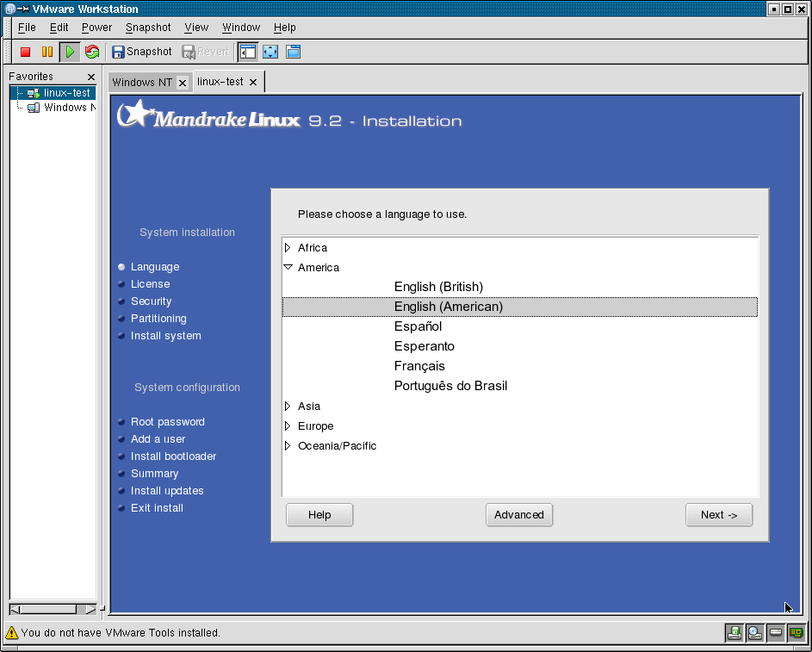Toggle the Favorites sidebar view icon
Image resolution: width=812 pixels, height=652 pixels.
click(248, 52)
